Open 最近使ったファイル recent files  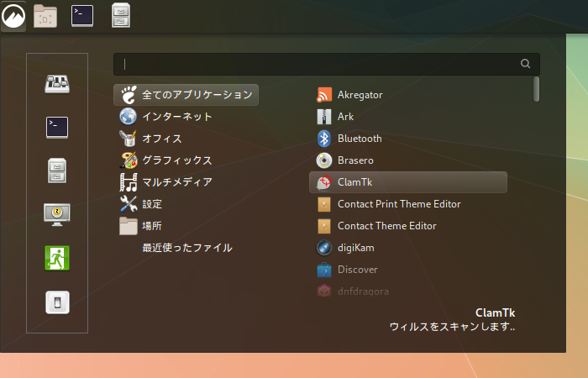pos(186,248)
